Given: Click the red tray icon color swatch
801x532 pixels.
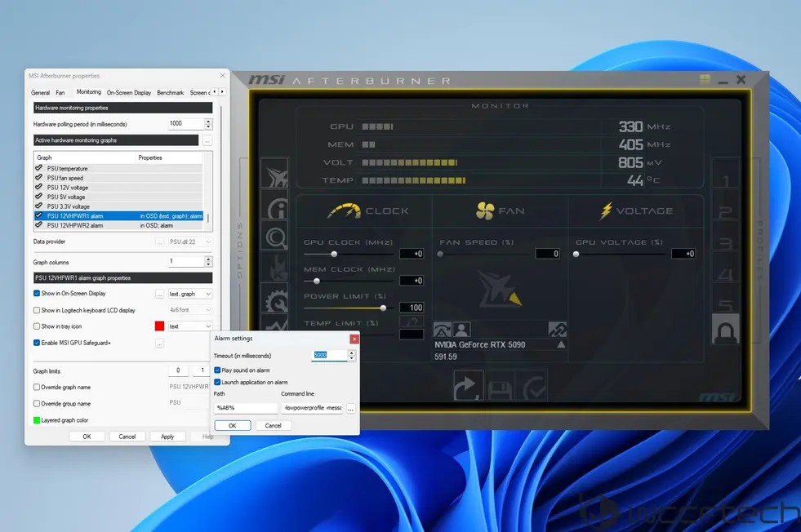Looking at the screenshot, I should point(159,326).
